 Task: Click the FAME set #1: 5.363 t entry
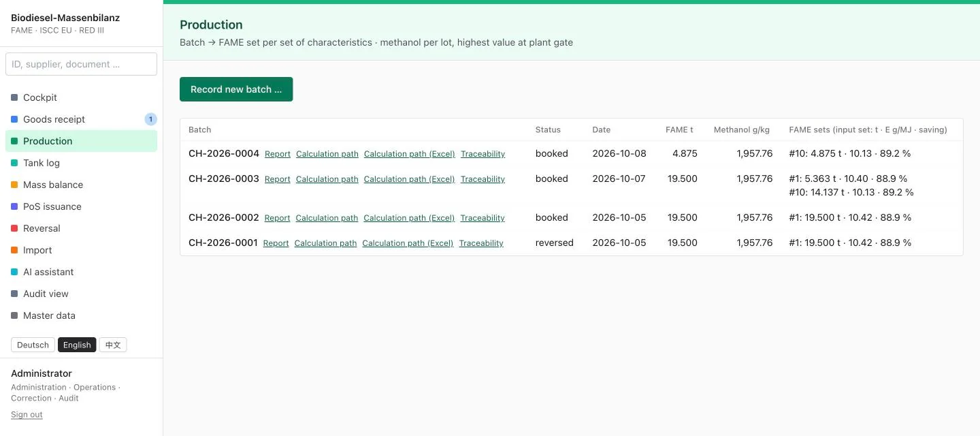click(x=848, y=178)
